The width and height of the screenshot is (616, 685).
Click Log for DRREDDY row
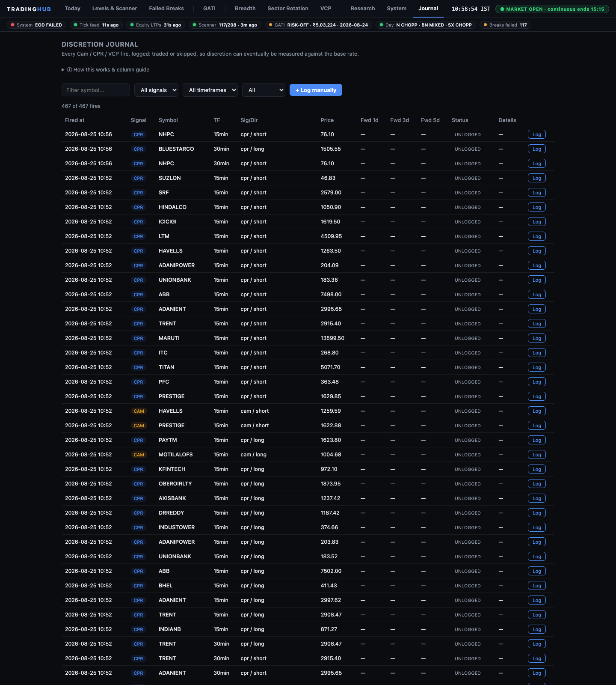point(537,513)
